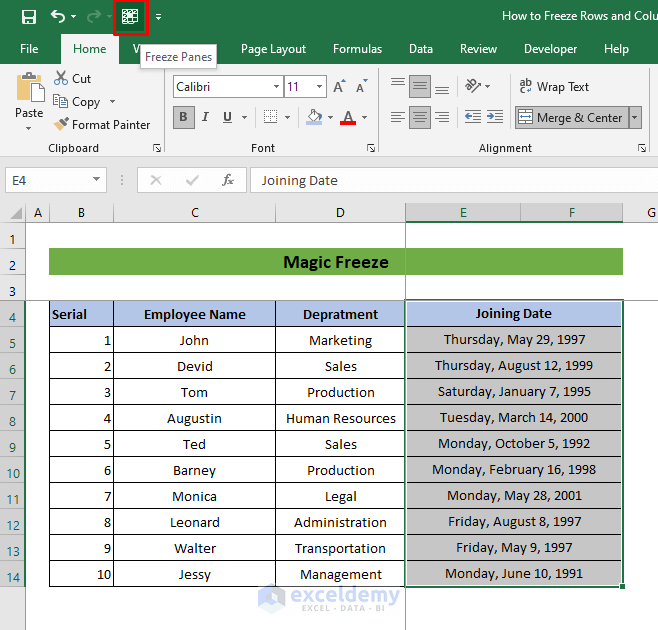Cut the selection with the scissors icon

coord(71,78)
